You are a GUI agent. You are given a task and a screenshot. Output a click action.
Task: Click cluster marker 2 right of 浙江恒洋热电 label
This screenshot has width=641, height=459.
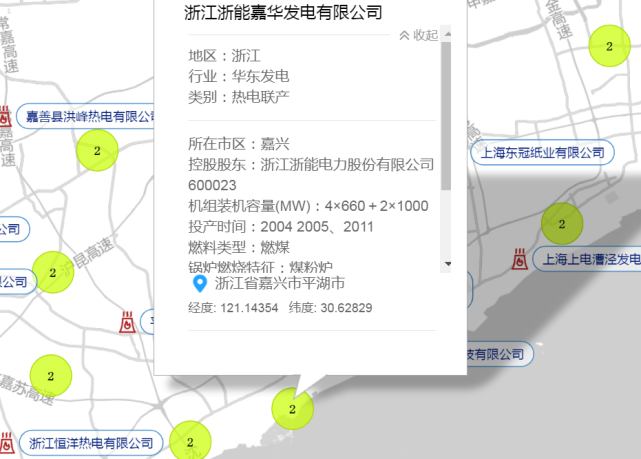pos(190,441)
